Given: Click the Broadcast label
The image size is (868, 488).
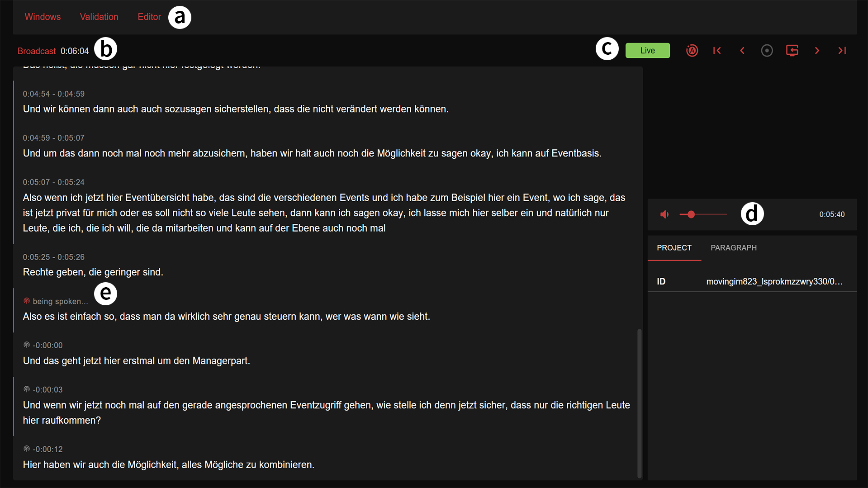Looking at the screenshot, I should [x=37, y=51].
